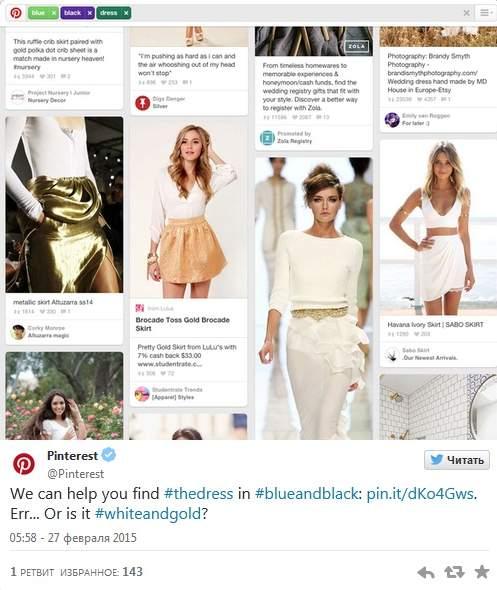
Task: Follow the pin.it/dKo4Gws link
Action: point(420,494)
